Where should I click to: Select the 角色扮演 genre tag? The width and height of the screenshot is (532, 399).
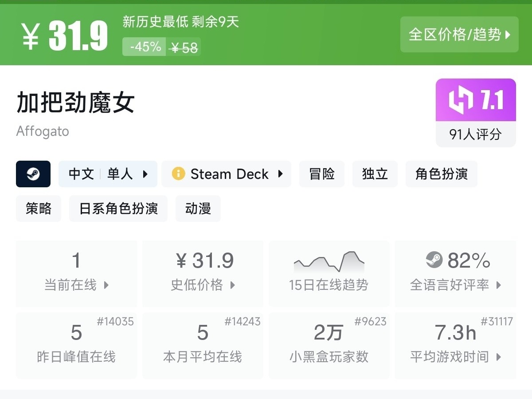pyautogui.click(x=442, y=174)
